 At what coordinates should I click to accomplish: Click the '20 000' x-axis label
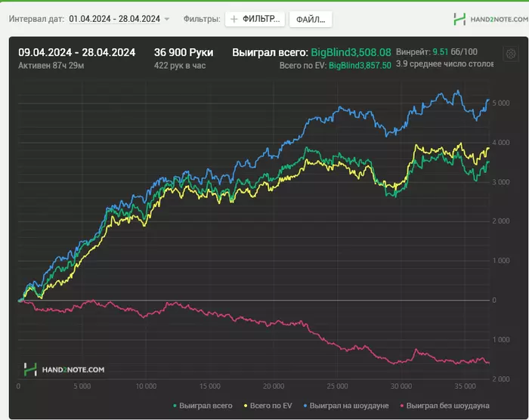(x=274, y=386)
